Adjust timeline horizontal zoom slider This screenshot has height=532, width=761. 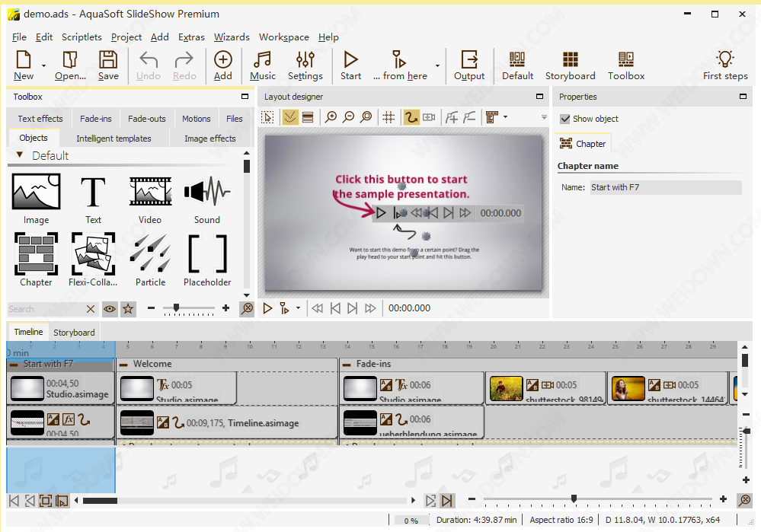click(x=574, y=499)
